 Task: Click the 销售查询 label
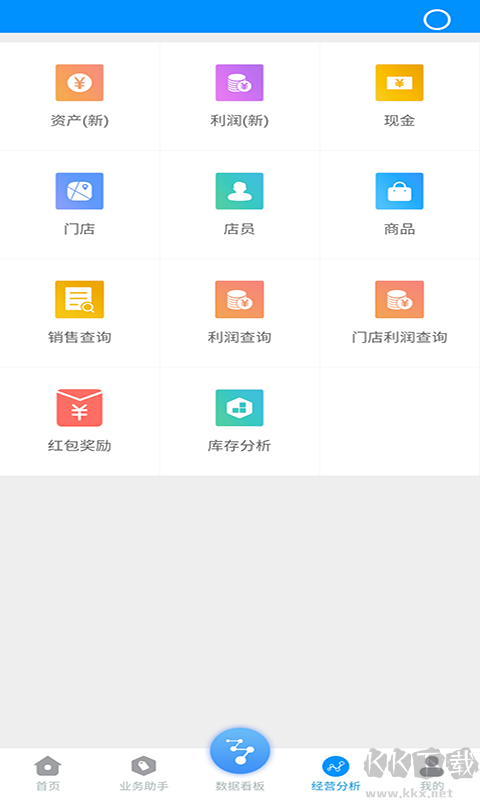80,337
